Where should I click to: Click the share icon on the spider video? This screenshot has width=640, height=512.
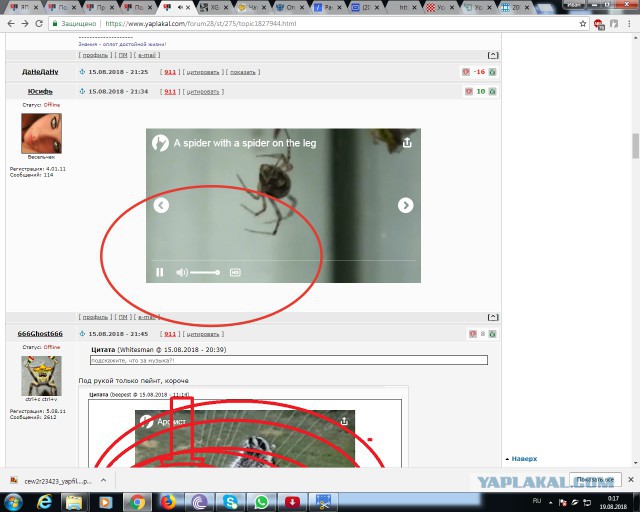pyautogui.click(x=407, y=143)
